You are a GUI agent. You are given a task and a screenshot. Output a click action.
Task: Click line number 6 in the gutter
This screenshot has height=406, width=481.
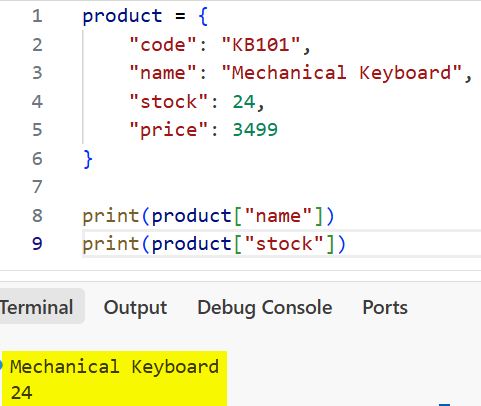pyautogui.click(x=37, y=158)
